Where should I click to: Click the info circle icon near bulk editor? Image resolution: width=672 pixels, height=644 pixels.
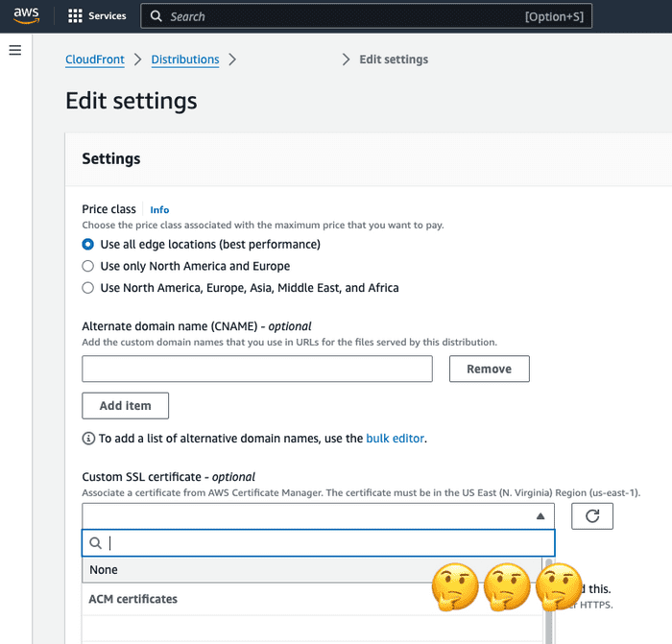pyautogui.click(x=88, y=439)
